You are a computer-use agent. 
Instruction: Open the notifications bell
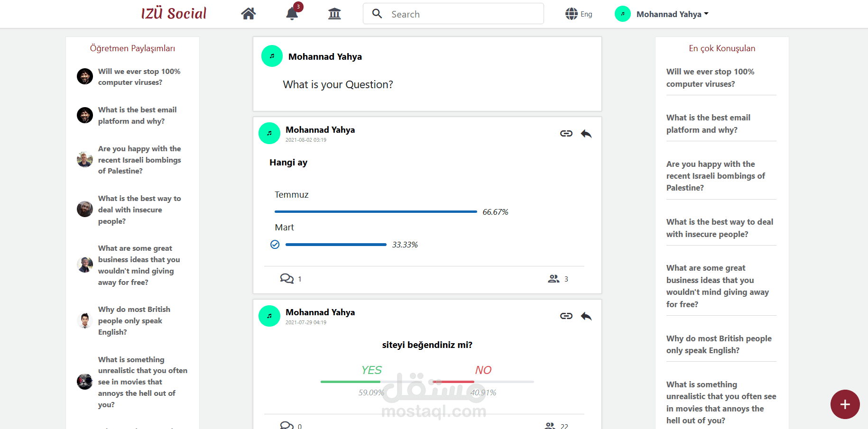point(292,14)
